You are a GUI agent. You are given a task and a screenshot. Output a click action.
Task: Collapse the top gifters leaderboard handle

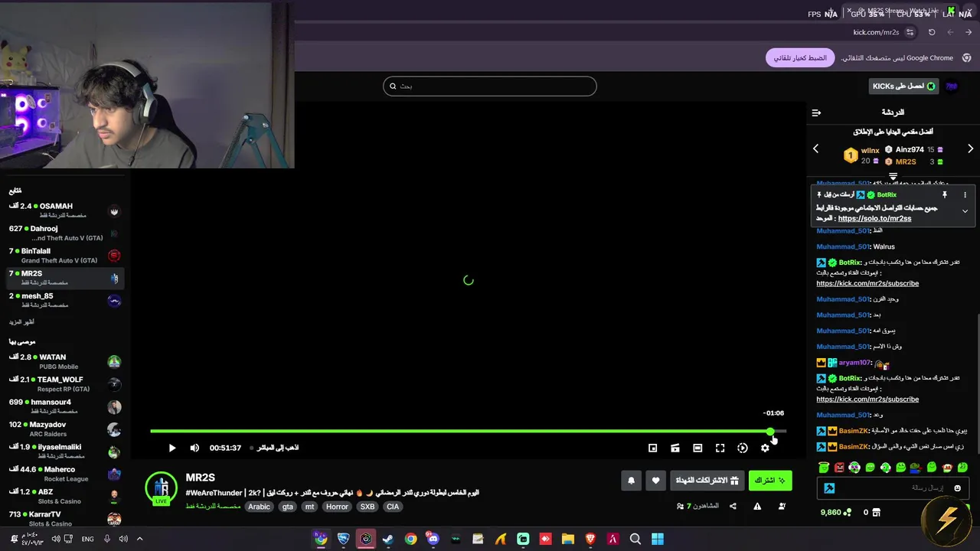893,176
